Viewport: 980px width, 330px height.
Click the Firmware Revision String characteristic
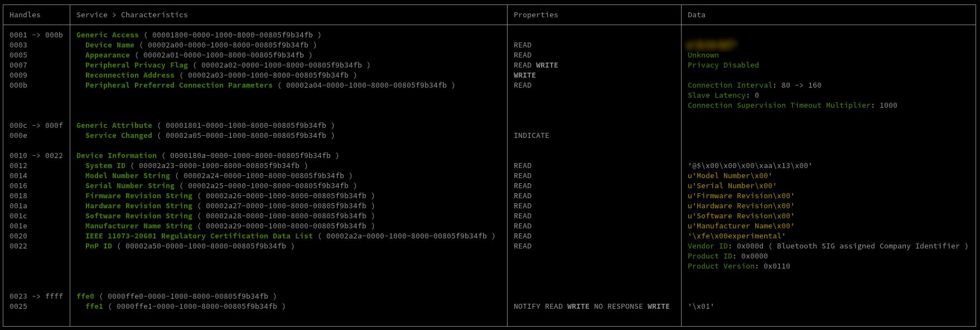(138, 196)
